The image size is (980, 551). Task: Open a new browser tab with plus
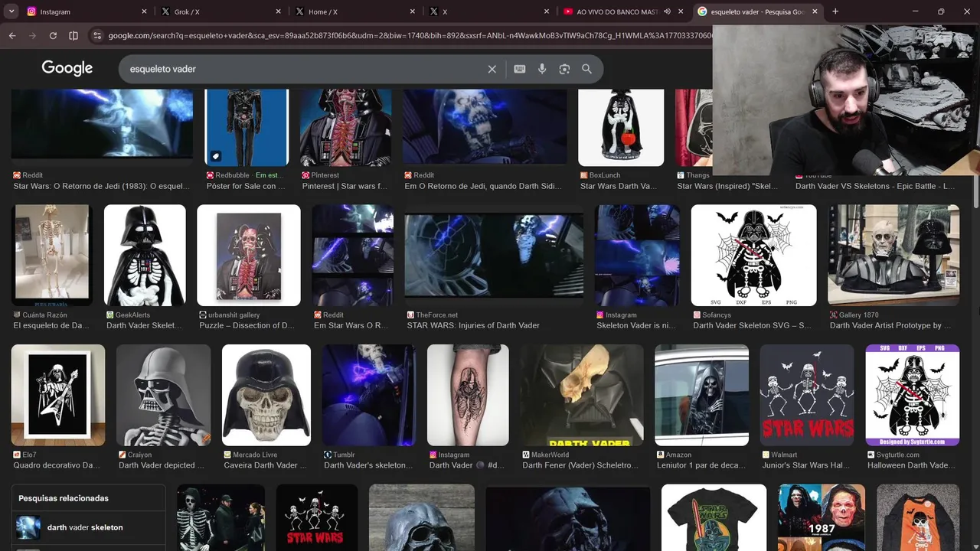point(835,11)
